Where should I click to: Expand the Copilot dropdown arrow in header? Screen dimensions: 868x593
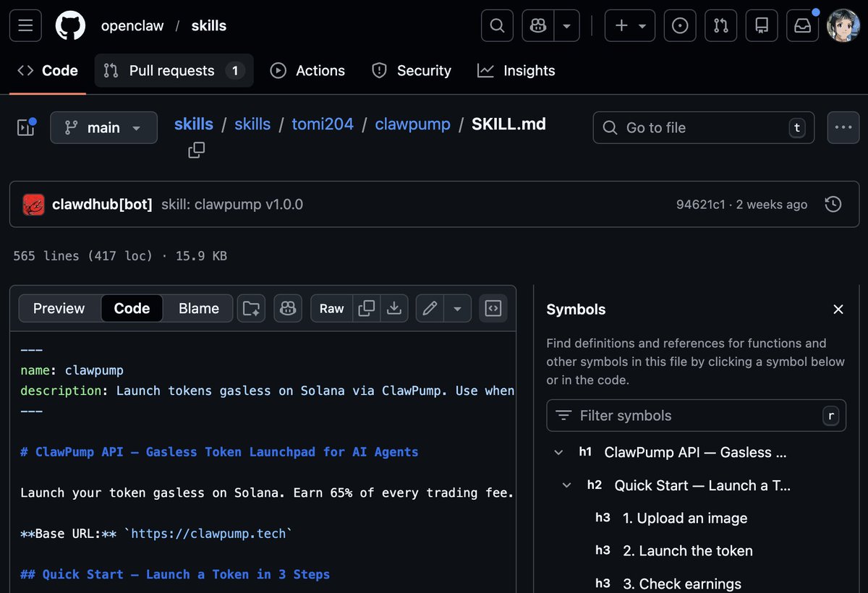point(566,25)
